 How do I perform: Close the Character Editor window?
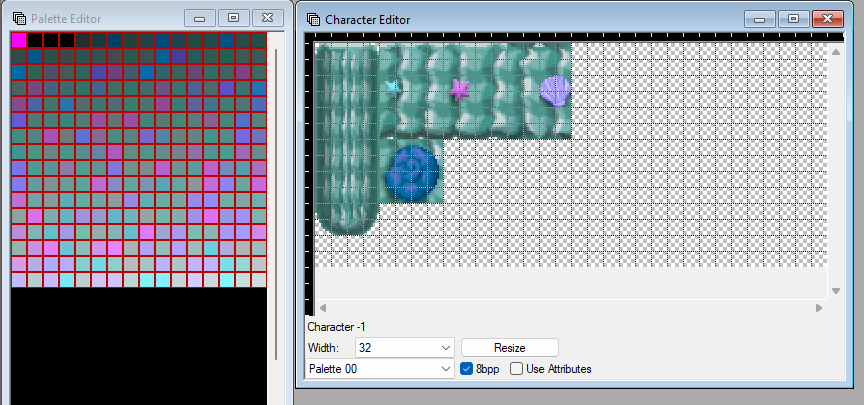[x=828, y=19]
